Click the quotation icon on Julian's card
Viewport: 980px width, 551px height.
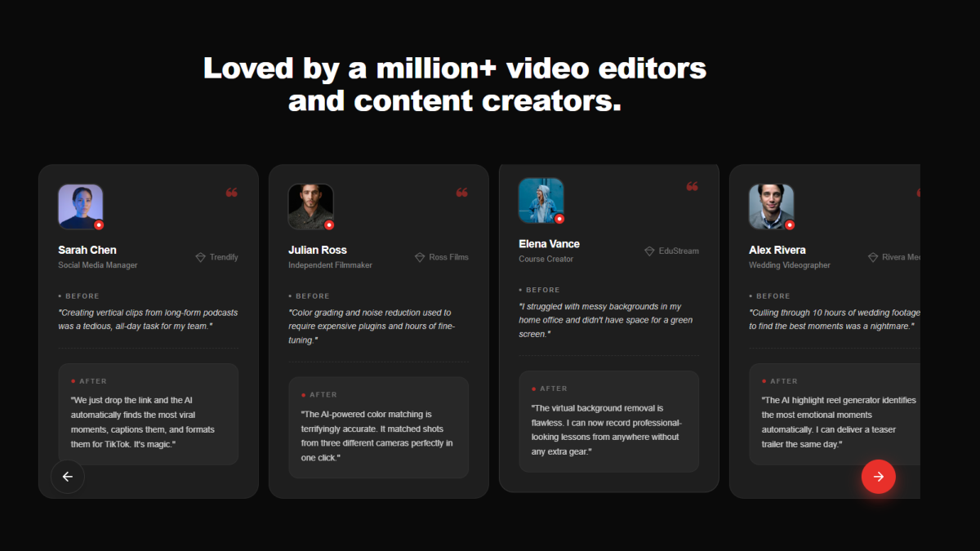(x=462, y=193)
